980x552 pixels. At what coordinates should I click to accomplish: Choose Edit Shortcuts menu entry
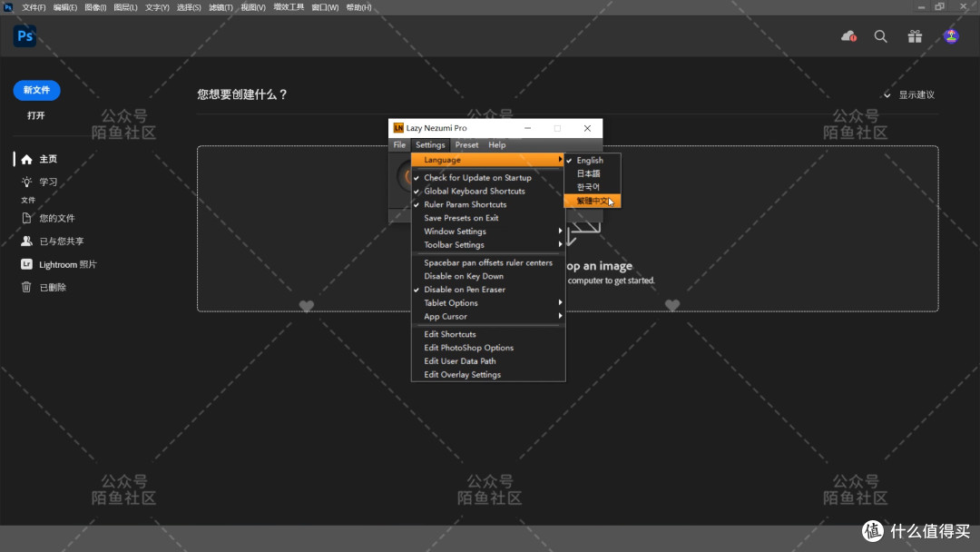coord(488,334)
